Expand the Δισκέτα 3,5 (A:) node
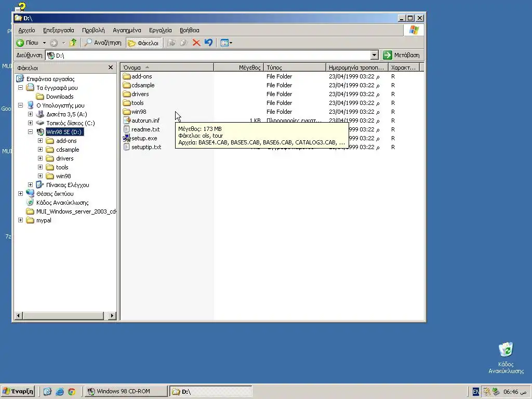The height and width of the screenshot is (399, 532). 30,114
